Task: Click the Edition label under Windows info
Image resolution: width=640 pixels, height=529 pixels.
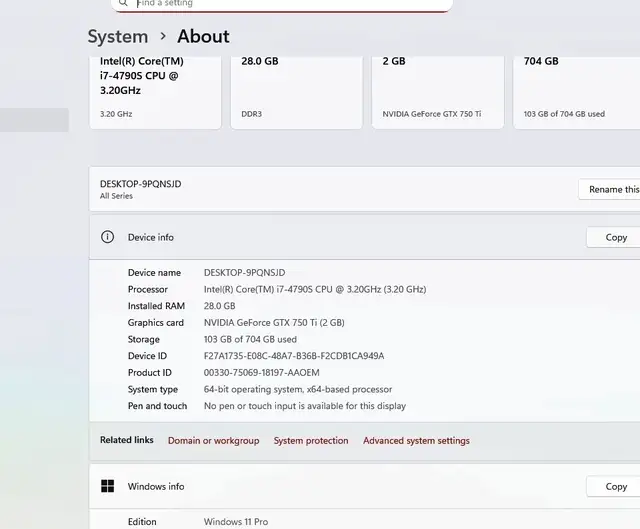Action: tap(142, 522)
